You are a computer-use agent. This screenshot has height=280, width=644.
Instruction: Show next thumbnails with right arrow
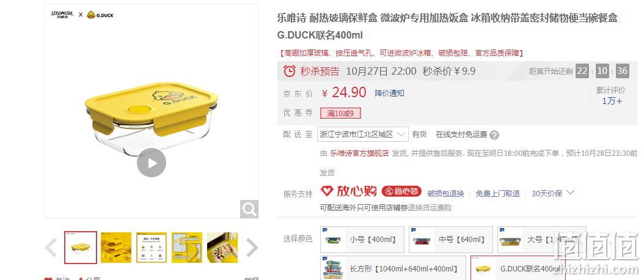click(252, 248)
